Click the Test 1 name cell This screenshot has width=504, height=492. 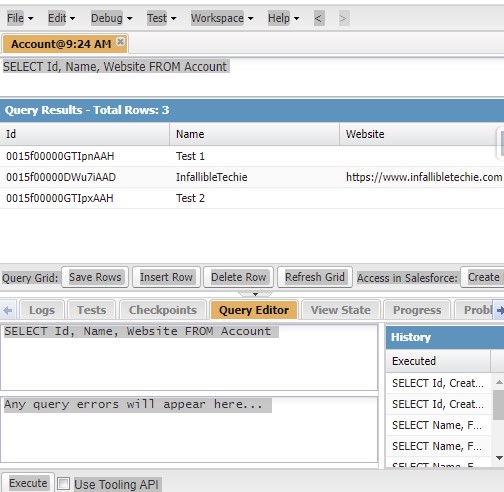click(254, 156)
